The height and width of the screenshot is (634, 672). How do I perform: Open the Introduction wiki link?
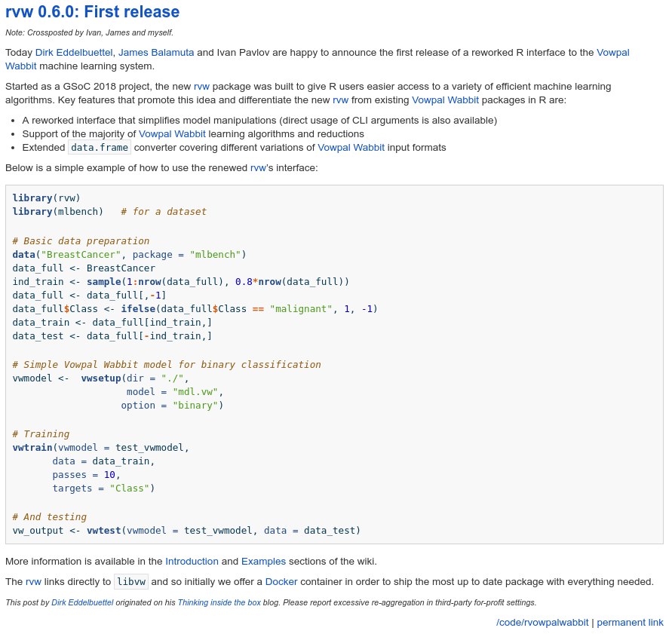click(x=192, y=562)
